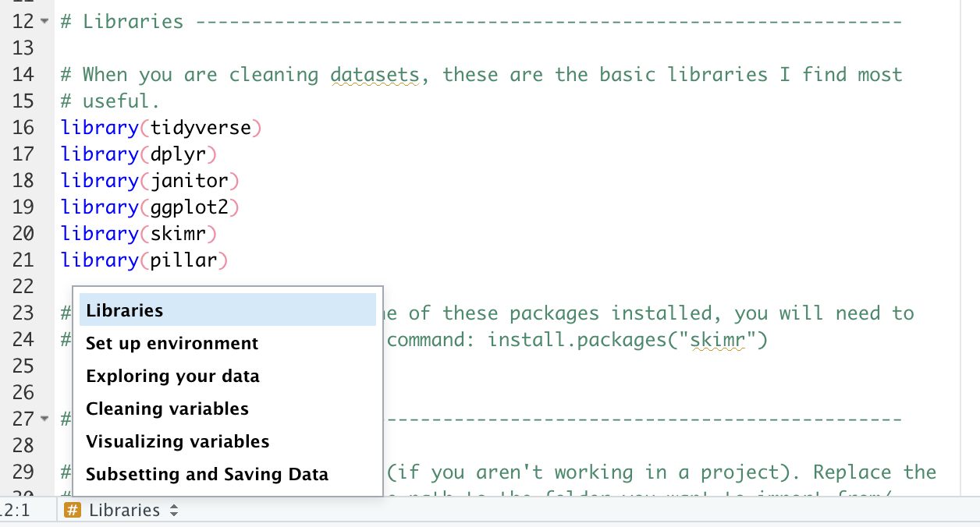Click the up-down arrows beside Libraries in status bar

tap(174, 511)
